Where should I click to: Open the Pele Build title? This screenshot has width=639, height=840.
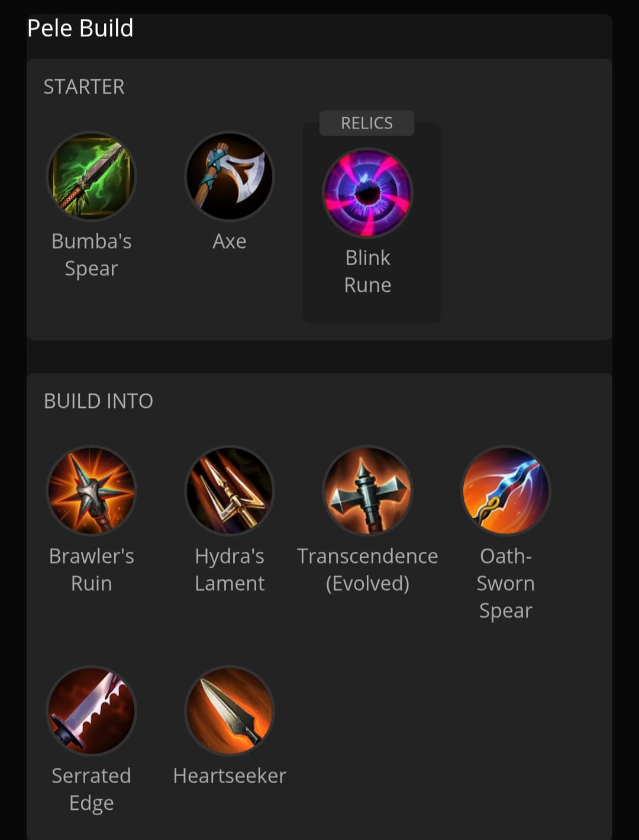pos(80,28)
